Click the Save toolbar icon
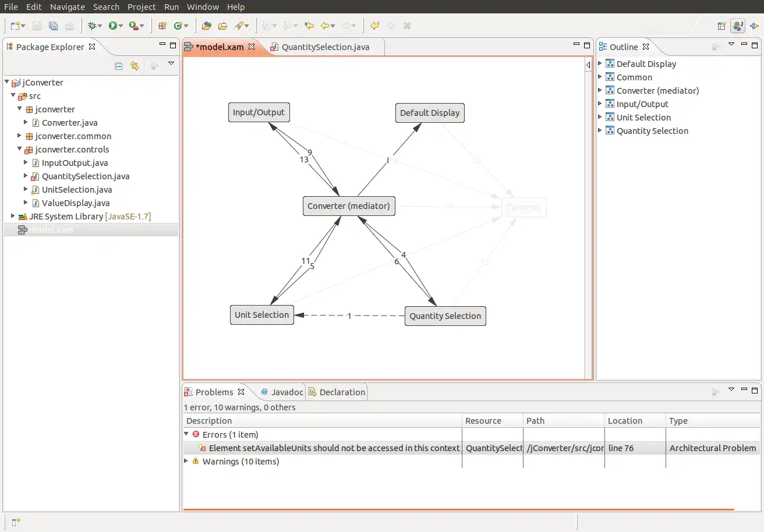764x532 pixels. pos(37,26)
